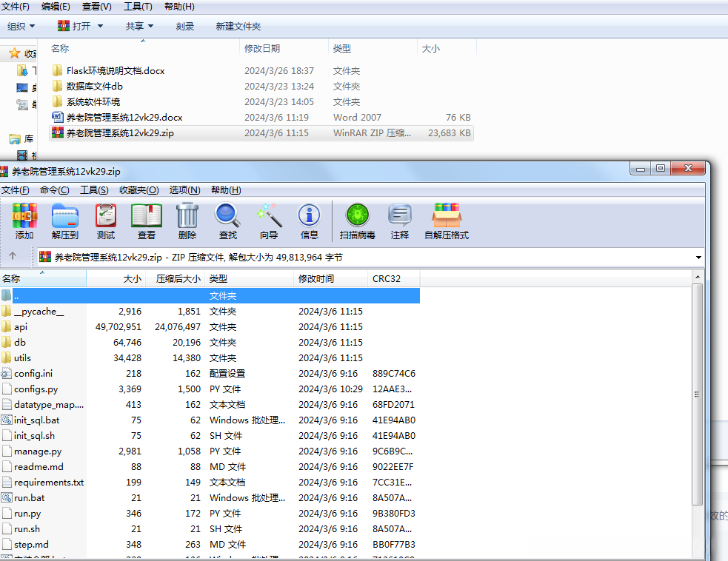Select the configs.py file row
This screenshot has width=728, height=561.
pyautogui.click(x=210, y=389)
